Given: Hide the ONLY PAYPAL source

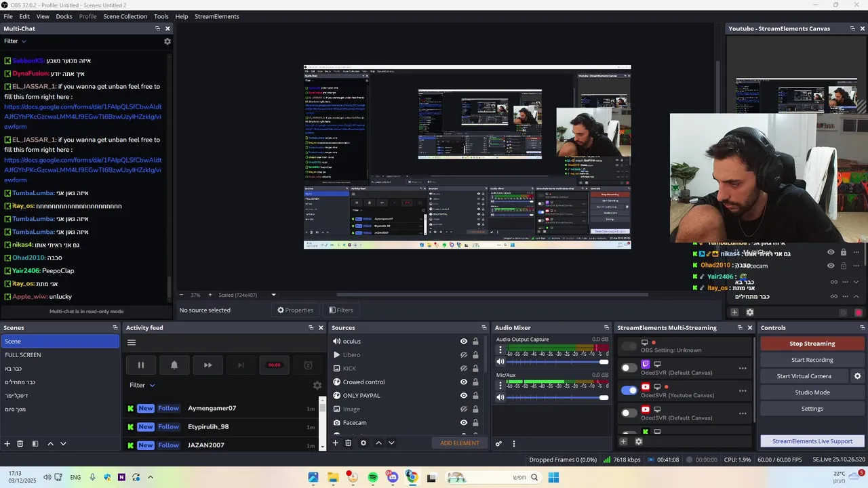Looking at the screenshot, I should point(464,396).
